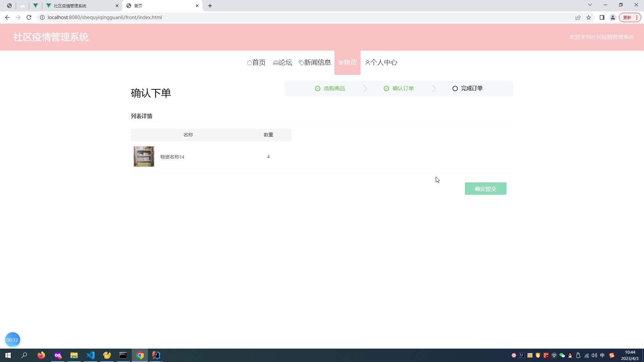Select the 物资 navigation item
644x362 pixels.
347,63
